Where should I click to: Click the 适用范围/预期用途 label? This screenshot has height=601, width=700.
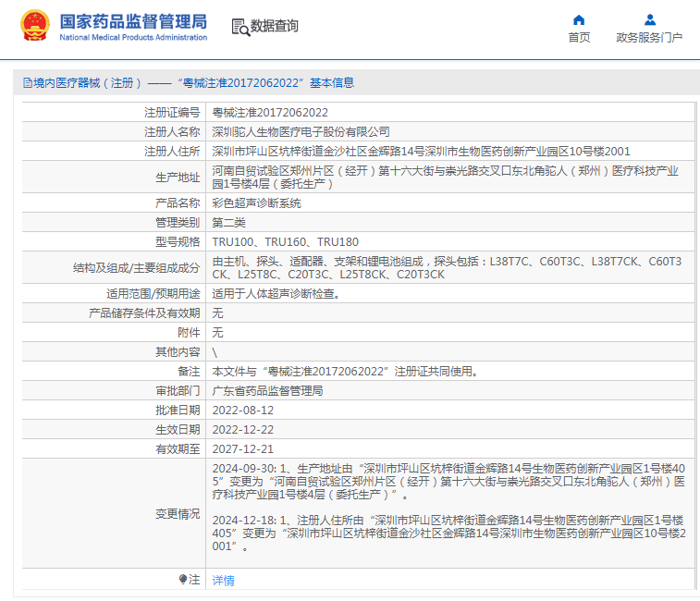[154, 294]
